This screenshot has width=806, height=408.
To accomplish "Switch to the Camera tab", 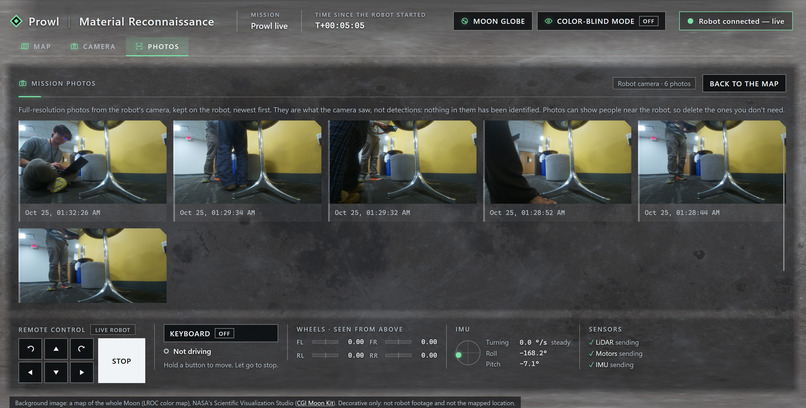I will tap(93, 46).
